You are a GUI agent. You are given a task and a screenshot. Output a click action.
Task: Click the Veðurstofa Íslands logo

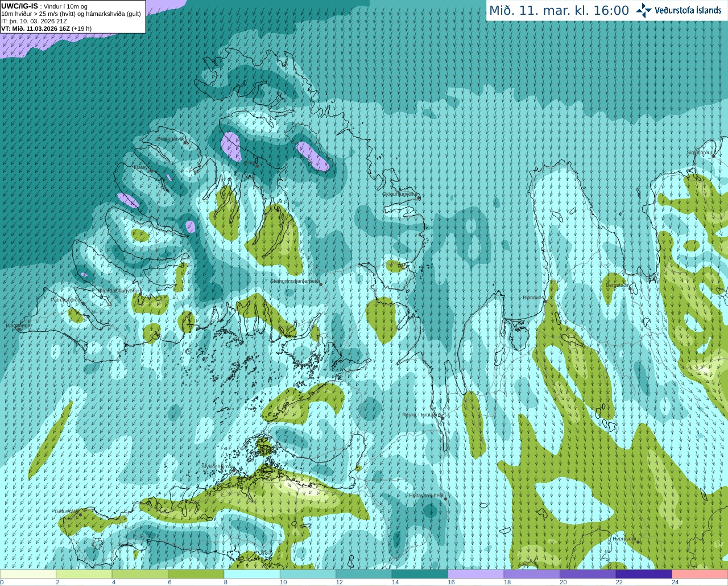(x=679, y=10)
